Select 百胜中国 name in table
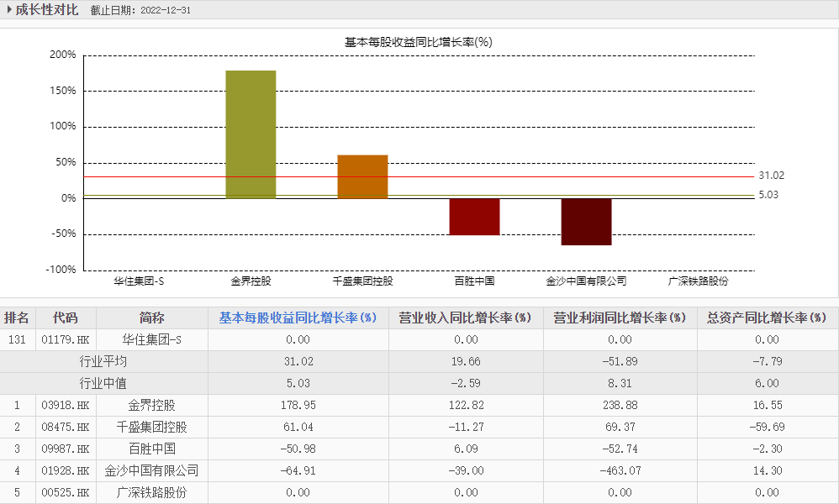The image size is (839, 504). [151, 449]
